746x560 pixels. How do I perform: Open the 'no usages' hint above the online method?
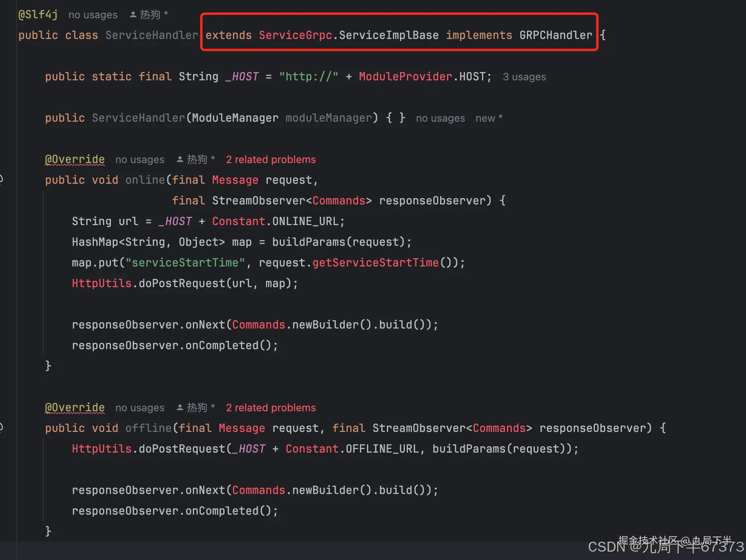(x=140, y=159)
